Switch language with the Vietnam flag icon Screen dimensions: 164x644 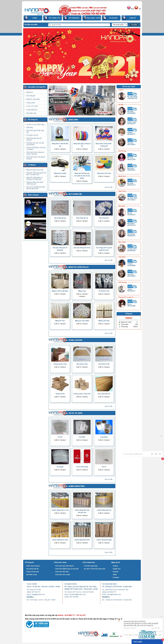coord(136,8)
